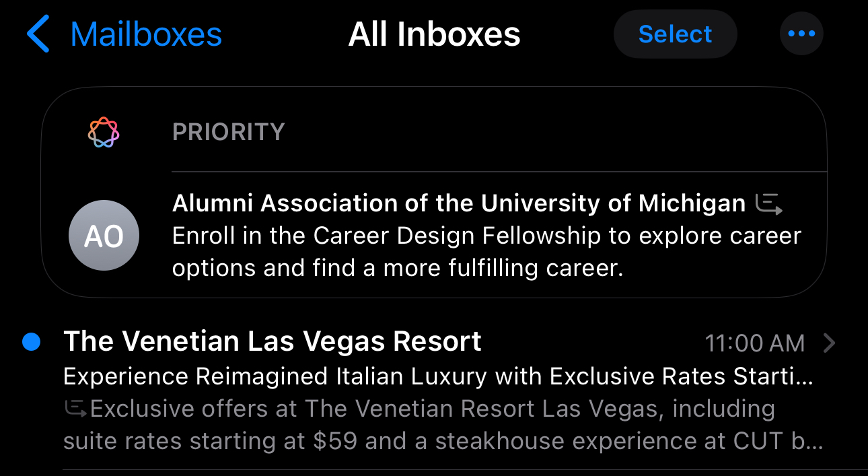Screen dimensions: 868x476
Task: Toggle the blue unread dot on Venetian email
Action: pyautogui.click(x=31, y=342)
